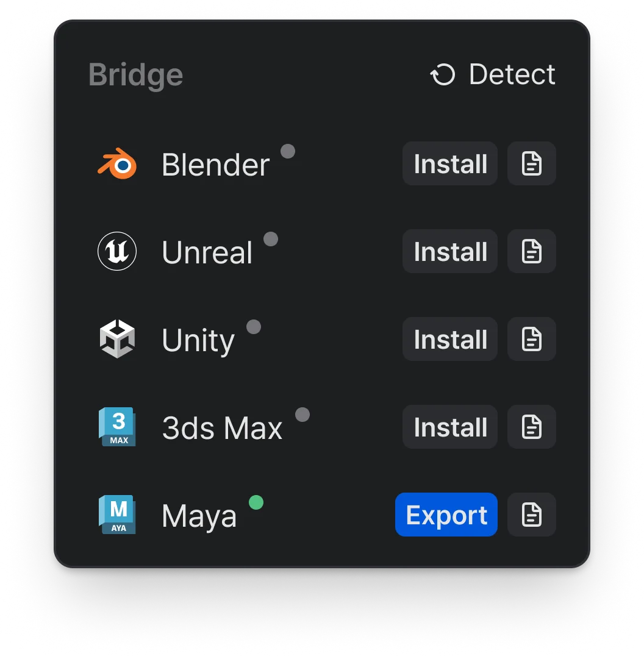Install the Unity bridge plugin

[x=450, y=339]
